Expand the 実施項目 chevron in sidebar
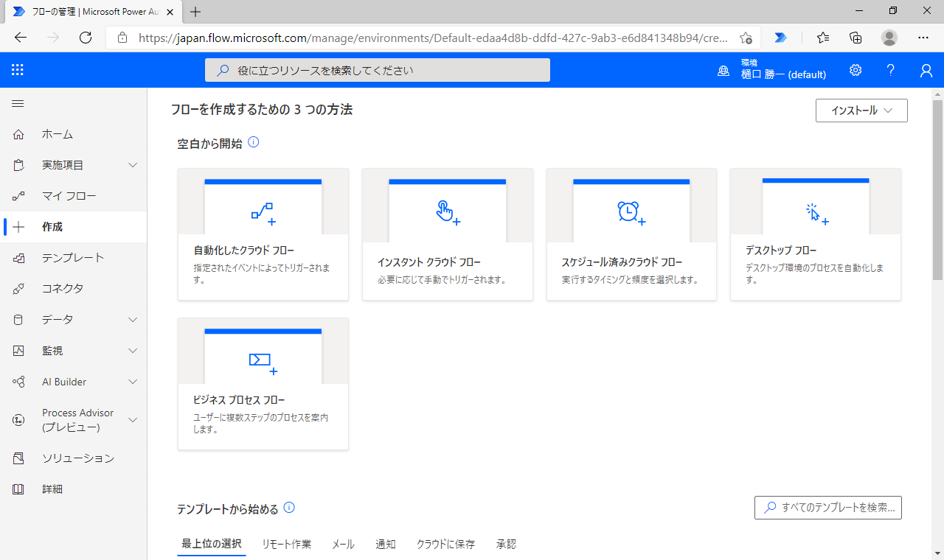 pos(133,165)
